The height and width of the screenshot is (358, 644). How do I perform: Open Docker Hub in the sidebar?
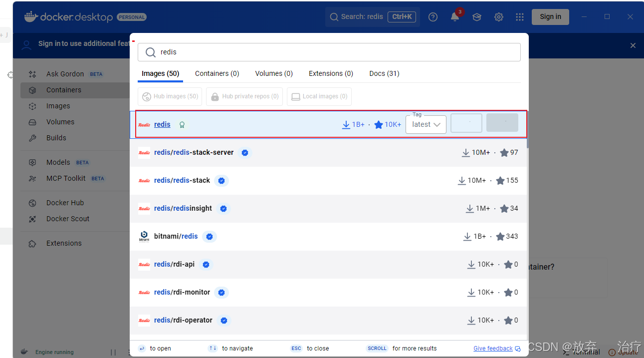65,203
